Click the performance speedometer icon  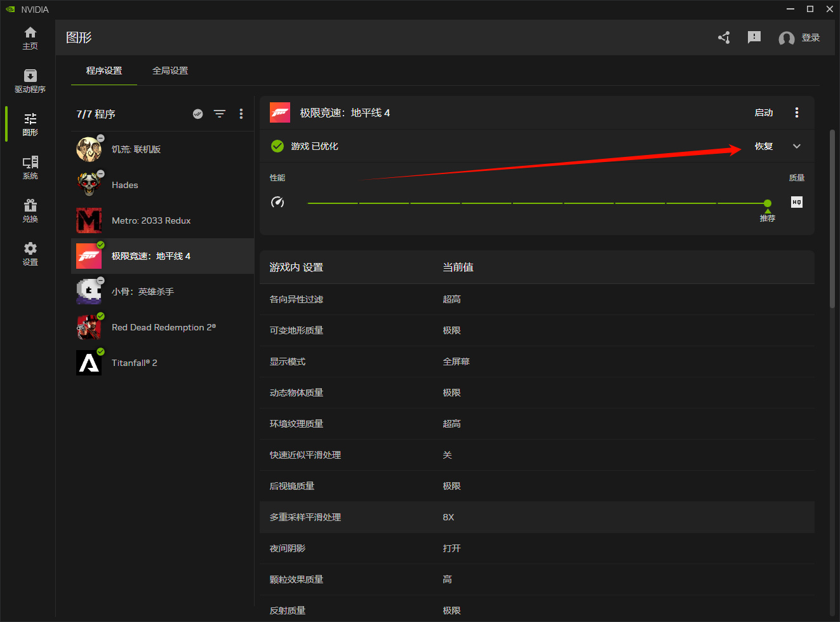277,202
